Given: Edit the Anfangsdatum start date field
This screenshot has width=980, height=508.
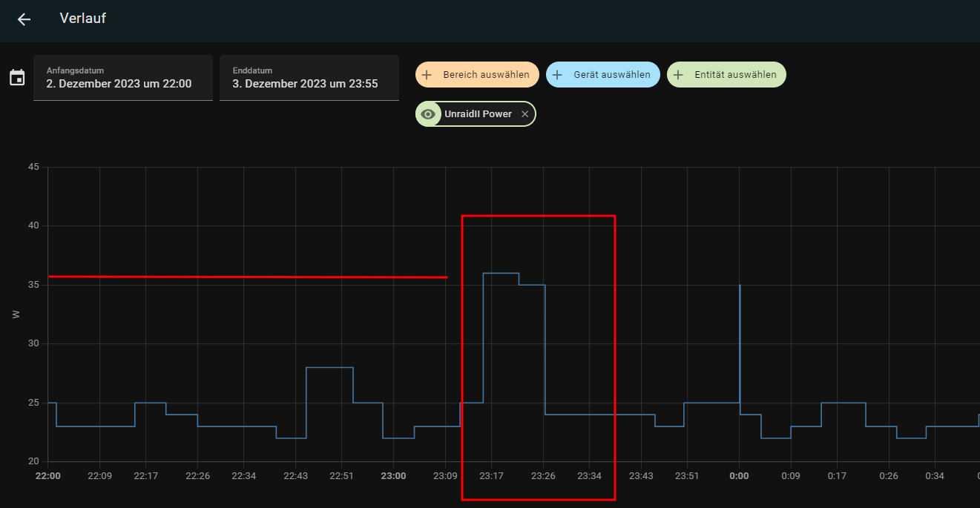Looking at the screenshot, I should [123, 78].
